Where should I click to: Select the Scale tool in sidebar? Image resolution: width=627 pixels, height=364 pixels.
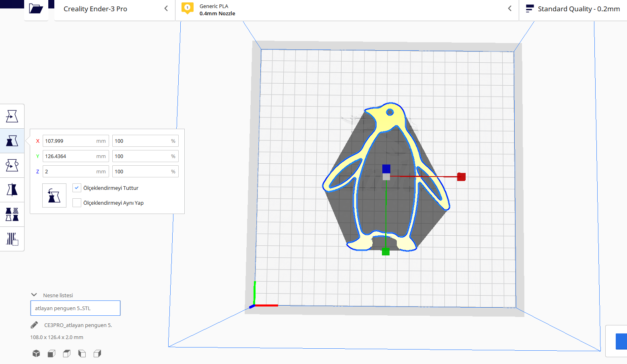click(12, 141)
